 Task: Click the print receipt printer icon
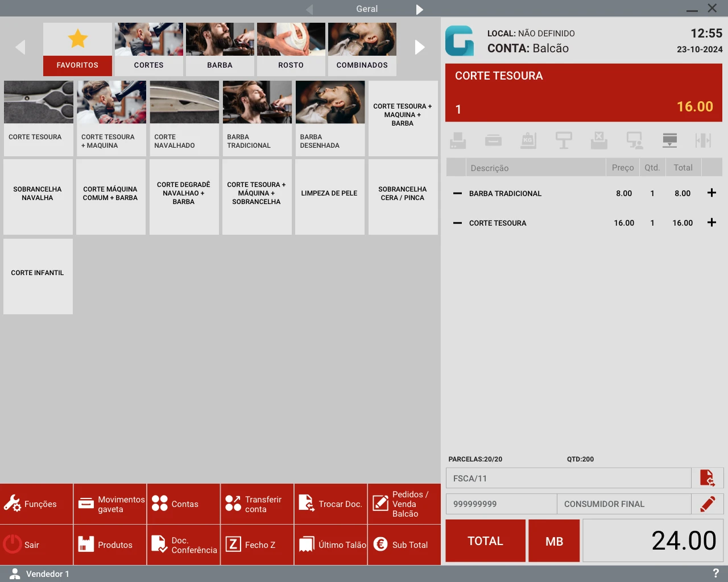457,140
